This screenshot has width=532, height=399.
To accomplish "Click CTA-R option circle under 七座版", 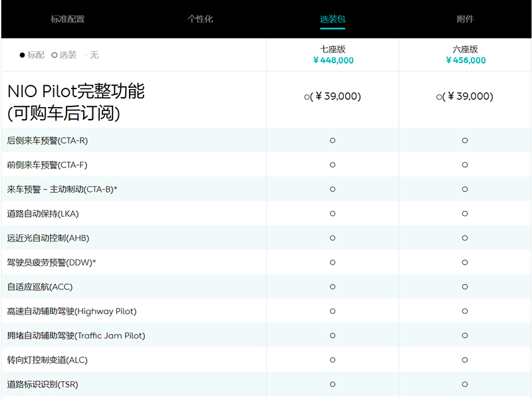I will pos(332,140).
